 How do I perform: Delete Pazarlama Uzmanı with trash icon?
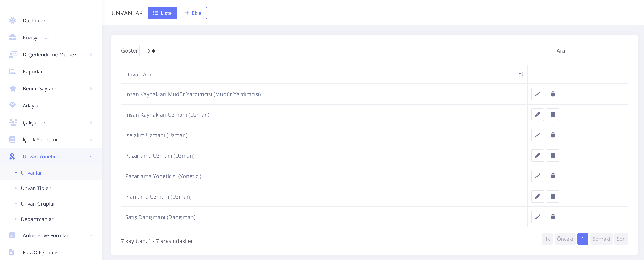[552, 155]
